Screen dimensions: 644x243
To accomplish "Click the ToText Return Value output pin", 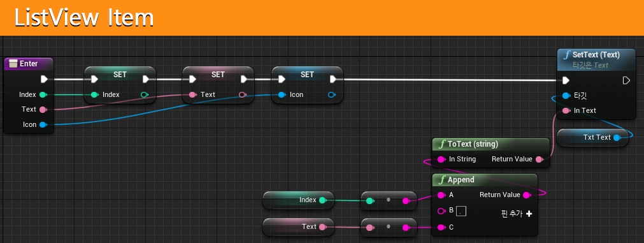I will [x=539, y=159].
